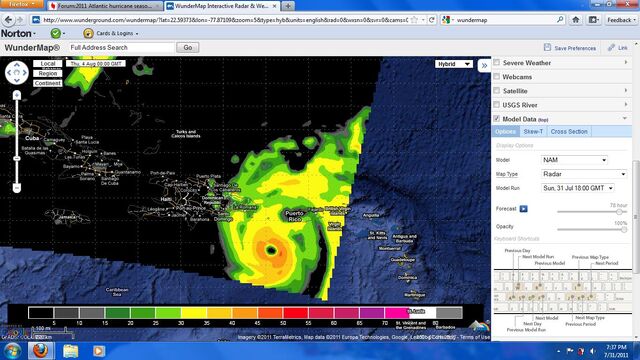This screenshot has height=360, width=640.
Task: Expand the Satellite section arrow
Action: 626,90
